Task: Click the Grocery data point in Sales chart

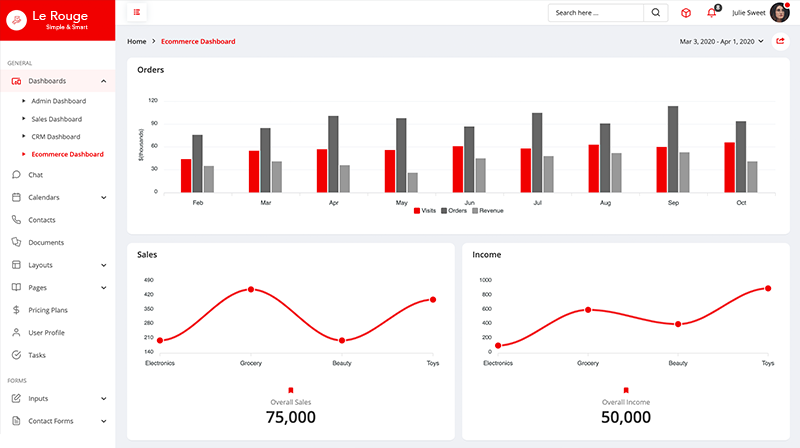Action: 251,289
